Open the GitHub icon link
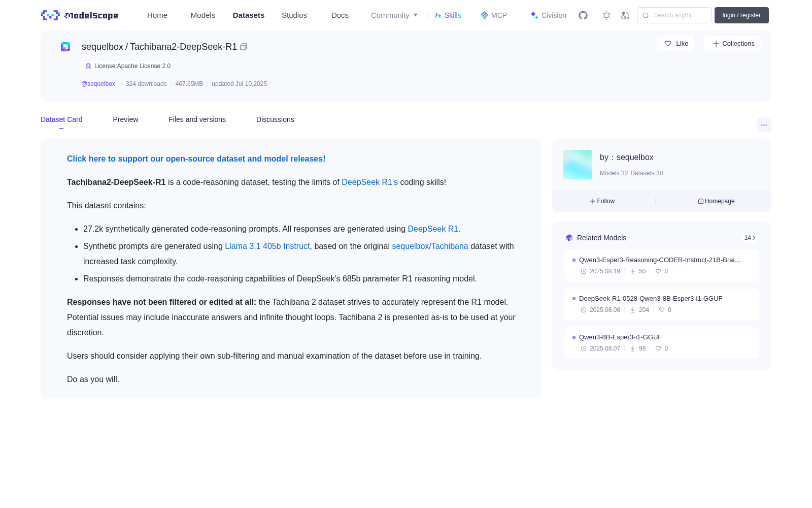The width and height of the screenshot is (812, 508). point(583,15)
